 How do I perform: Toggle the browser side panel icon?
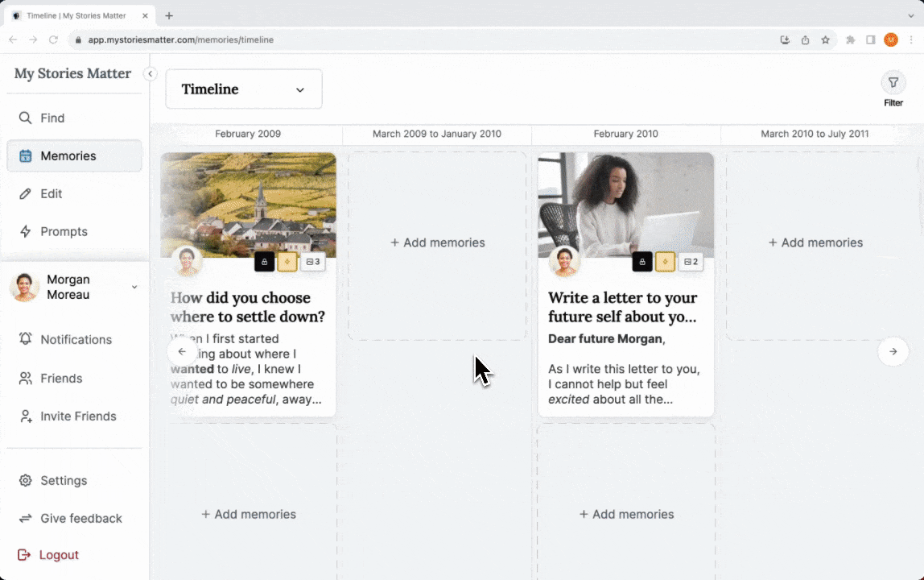coord(870,39)
